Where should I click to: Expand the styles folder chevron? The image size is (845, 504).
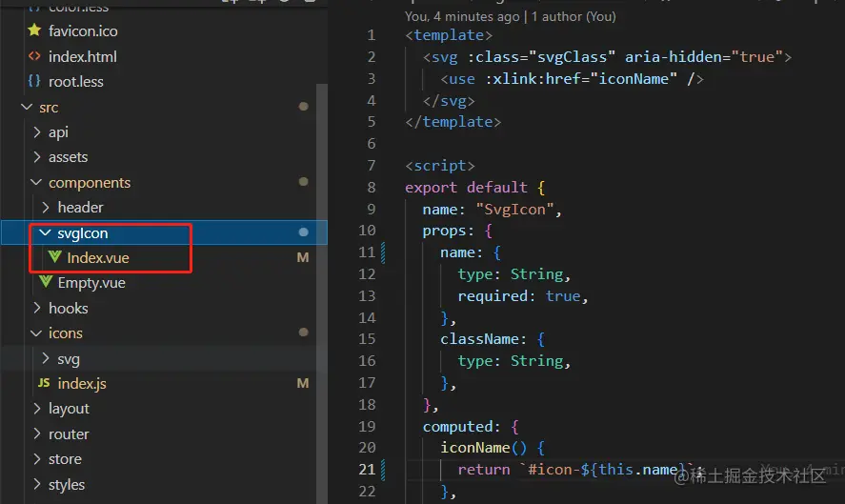pyautogui.click(x=36, y=484)
